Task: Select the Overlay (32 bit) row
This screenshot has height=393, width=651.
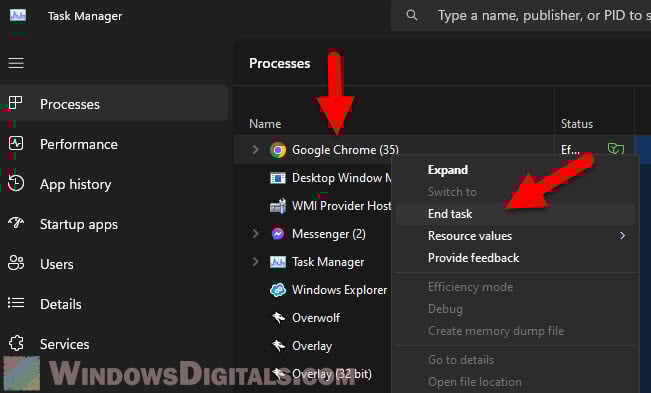Action: coord(332,374)
